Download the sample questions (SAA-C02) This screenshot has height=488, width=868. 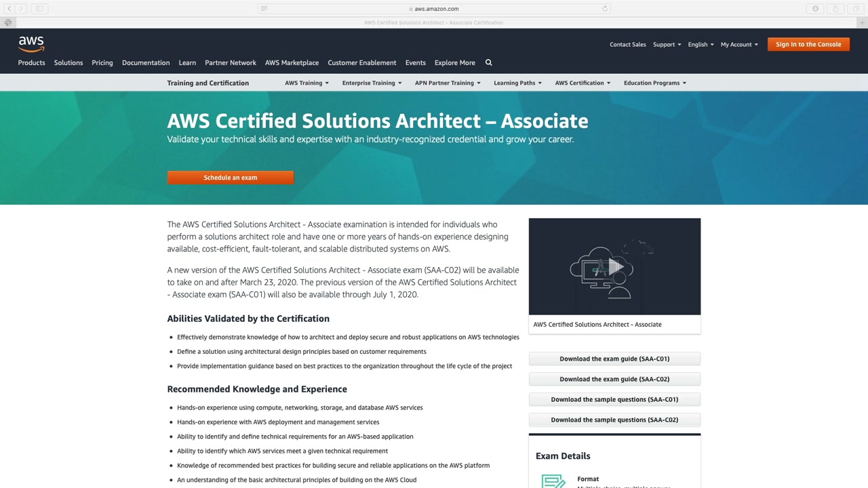coord(614,420)
